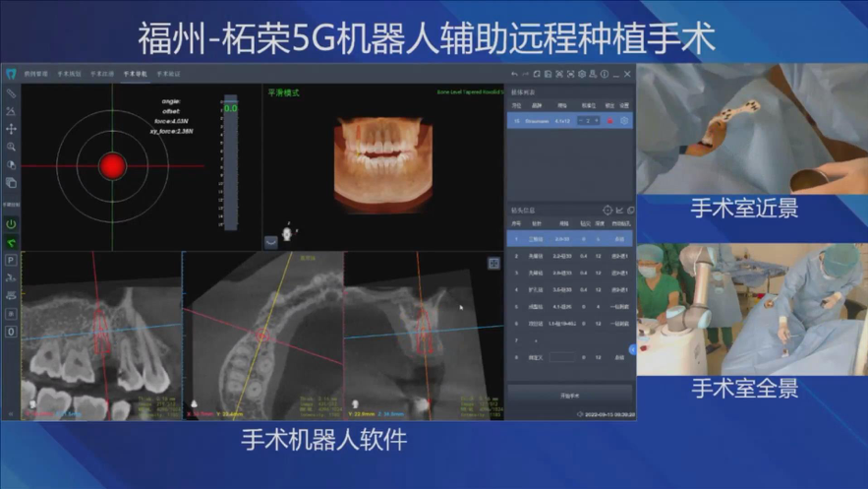
Task: Click the 开始手术 start surgery button
Action: tap(569, 396)
